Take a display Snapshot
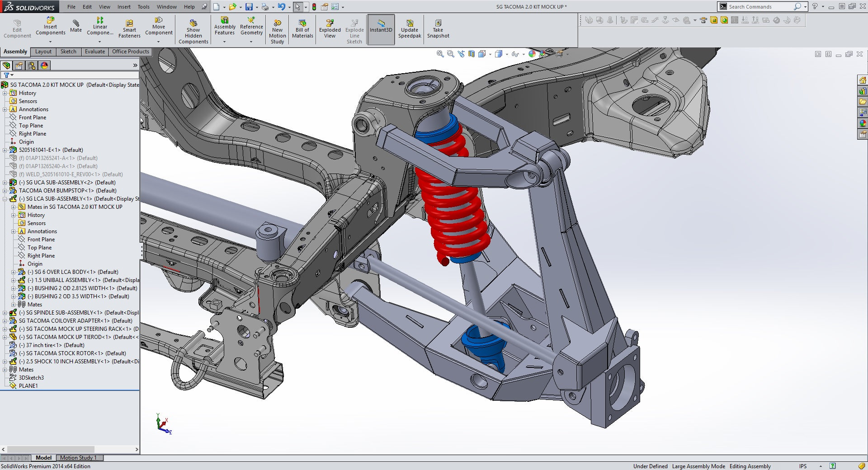 coord(438,29)
